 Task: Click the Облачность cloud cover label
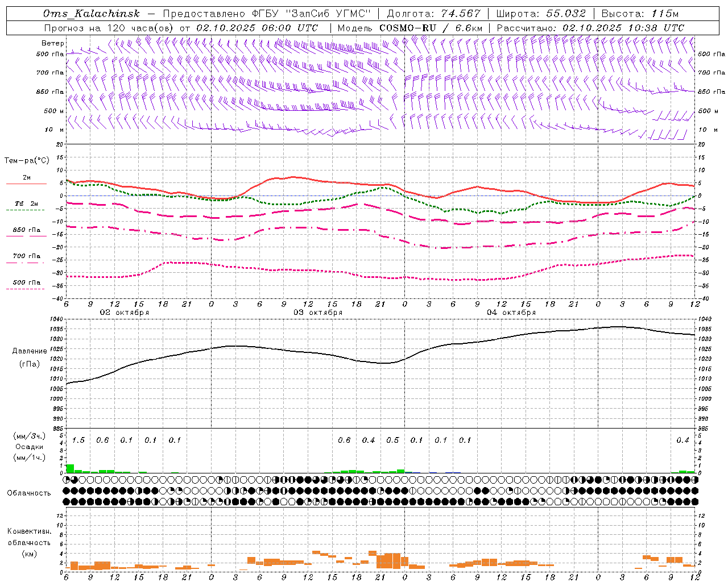click(29, 493)
